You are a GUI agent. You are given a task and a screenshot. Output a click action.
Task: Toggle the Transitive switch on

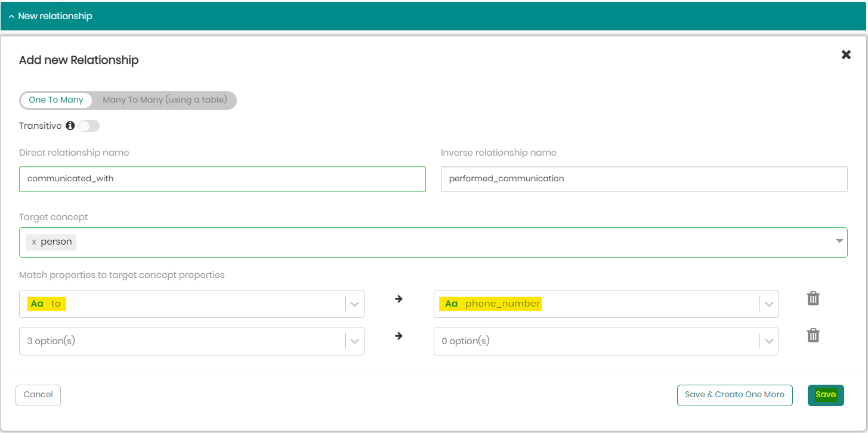89,126
